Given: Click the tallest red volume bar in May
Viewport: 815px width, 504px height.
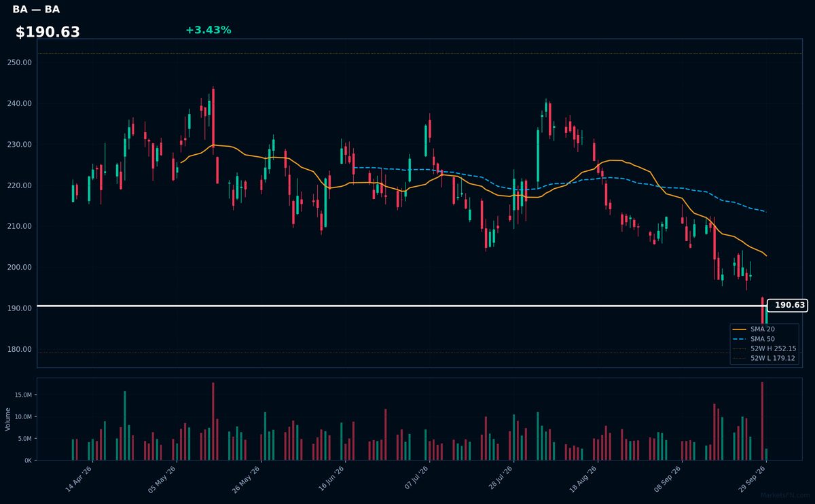Looking at the screenshot, I should point(213,421).
